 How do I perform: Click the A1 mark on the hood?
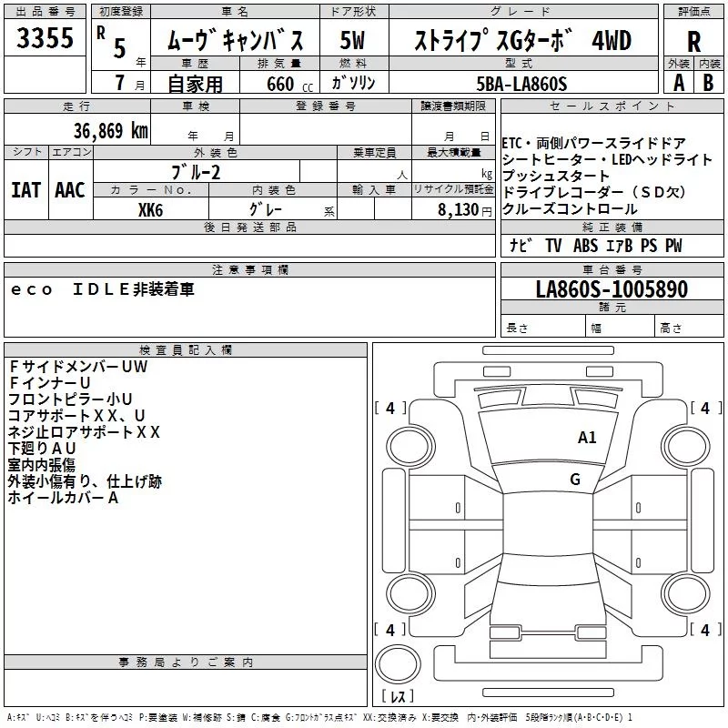point(586,438)
